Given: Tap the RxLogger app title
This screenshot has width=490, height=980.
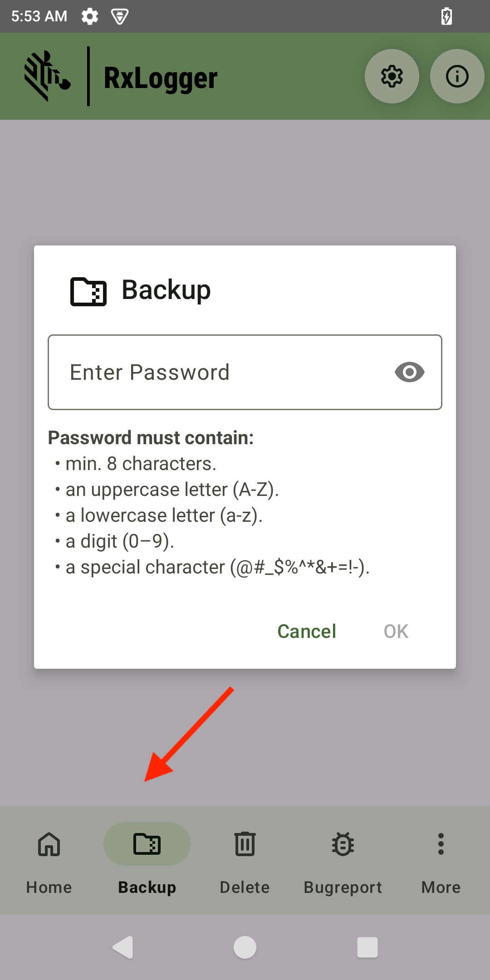Looking at the screenshot, I should point(161,78).
